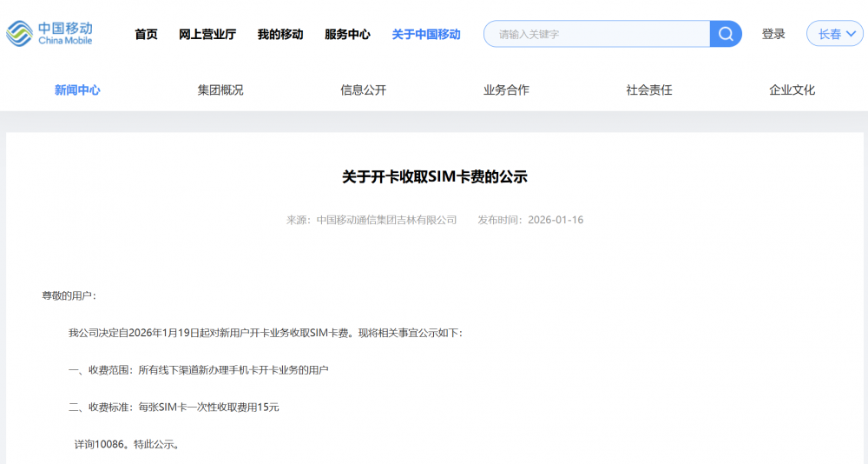Open the 集团概况 tab
This screenshot has height=464, width=868.
click(x=220, y=89)
